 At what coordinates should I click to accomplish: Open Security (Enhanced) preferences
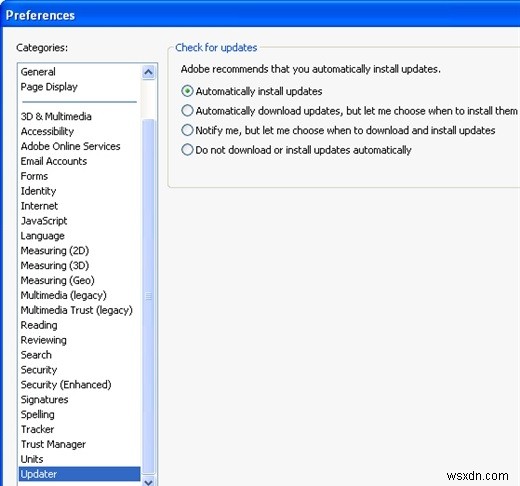[66, 385]
